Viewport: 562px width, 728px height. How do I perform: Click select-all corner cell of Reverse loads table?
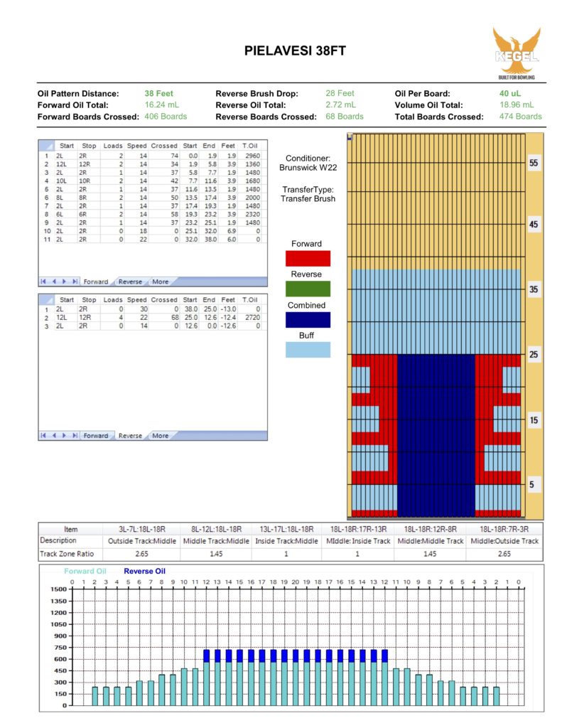46,299
